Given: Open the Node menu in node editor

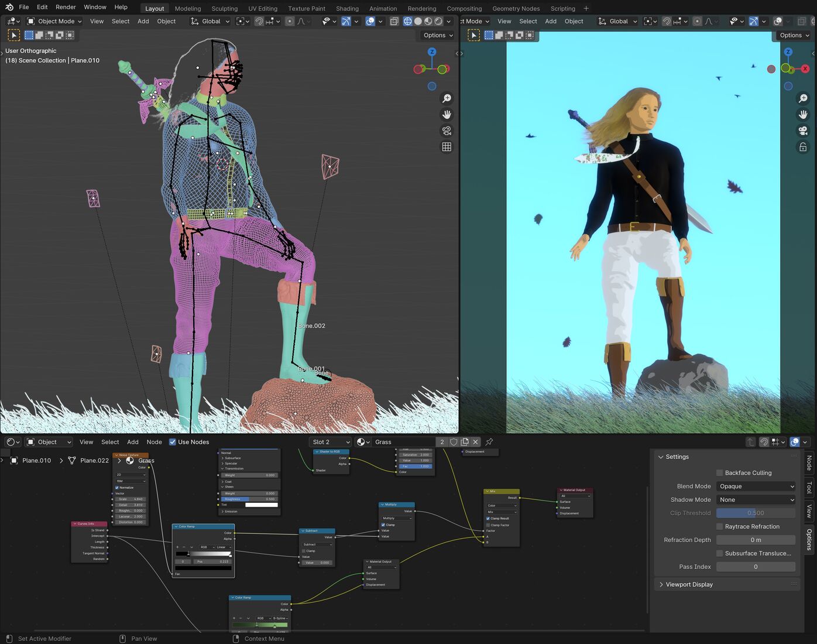Looking at the screenshot, I should tap(154, 442).
